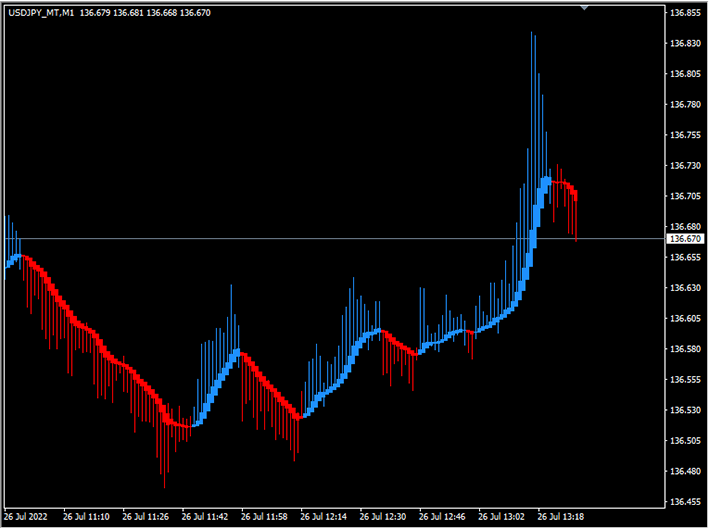Viewport: 709px width, 528px height.
Task: Click the 136.655 price scale label
Action: point(685,257)
